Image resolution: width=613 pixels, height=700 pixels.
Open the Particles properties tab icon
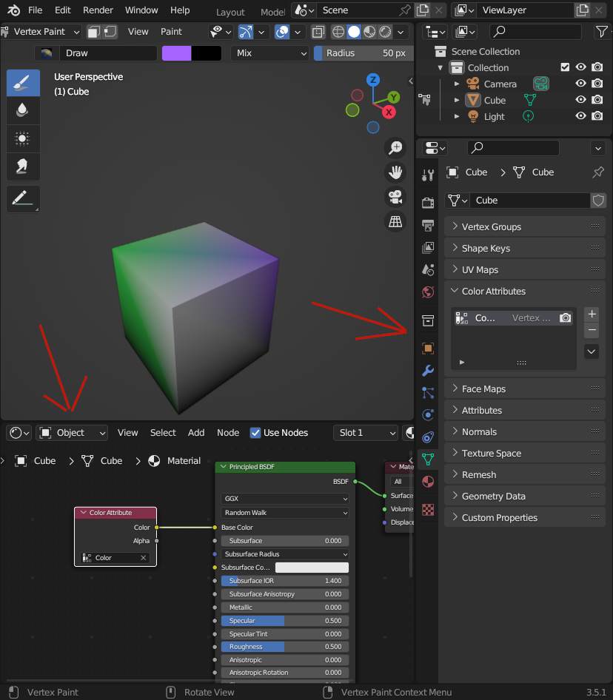coord(428,393)
